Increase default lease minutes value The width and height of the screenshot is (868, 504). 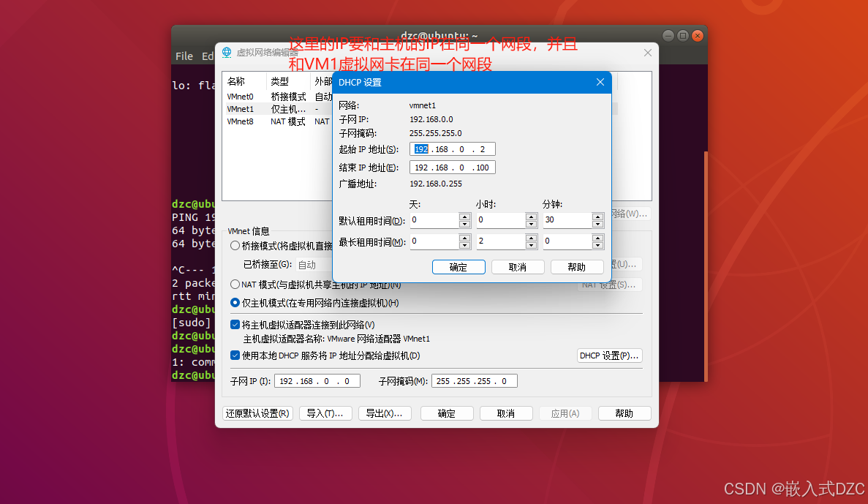click(598, 217)
